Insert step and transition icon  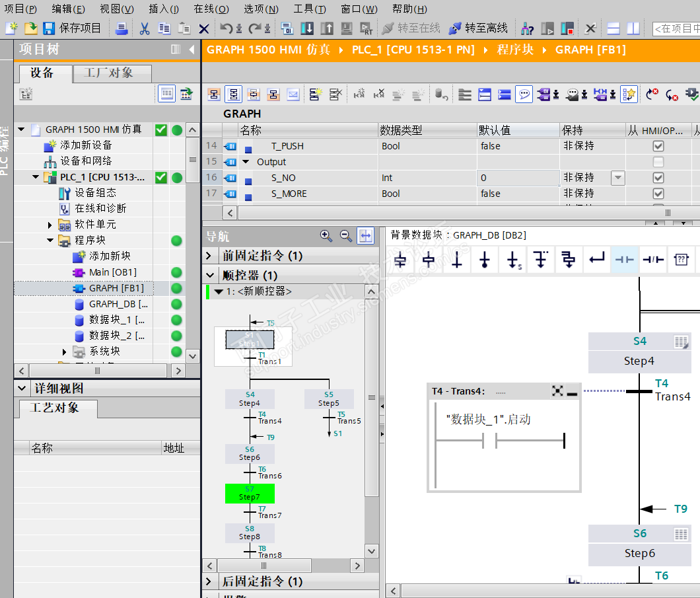(x=400, y=259)
